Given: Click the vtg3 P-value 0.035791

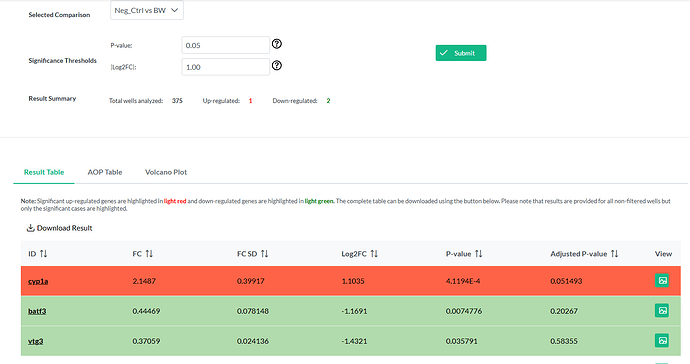Looking at the screenshot, I should click(x=462, y=341).
